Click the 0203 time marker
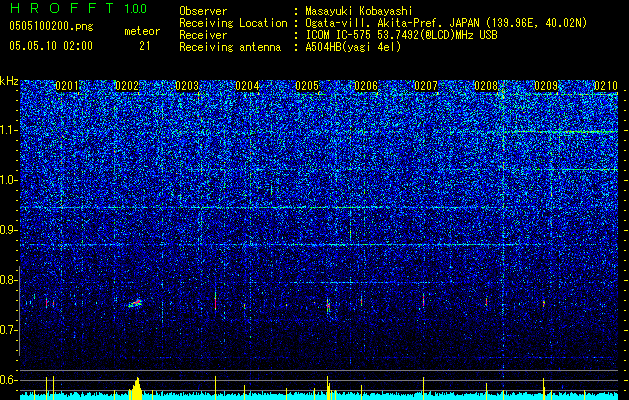 [x=187, y=86]
